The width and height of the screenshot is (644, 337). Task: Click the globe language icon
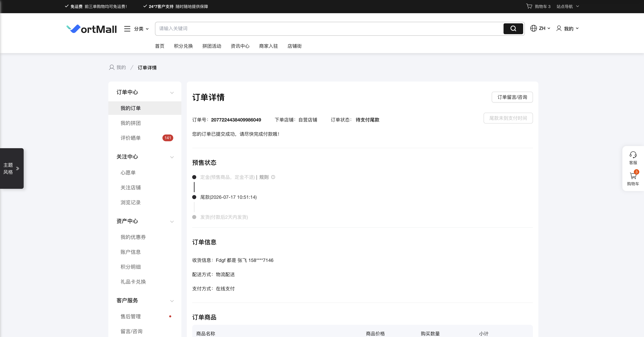[533, 28]
